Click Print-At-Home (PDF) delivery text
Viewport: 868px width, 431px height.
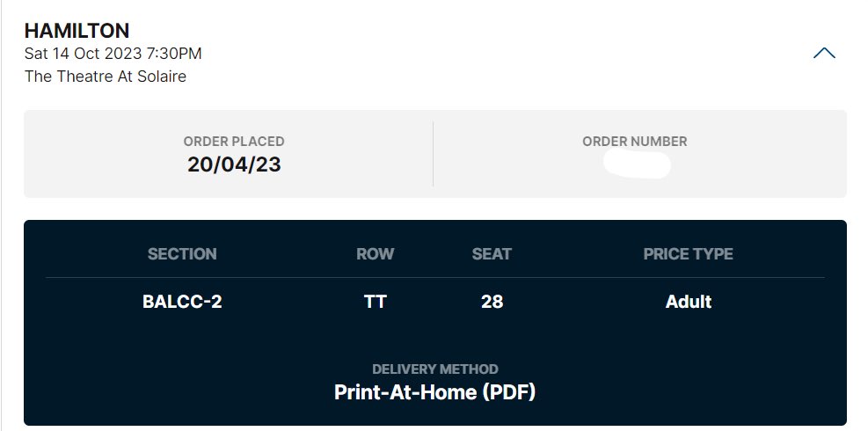pyautogui.click(x=435, y=392)
